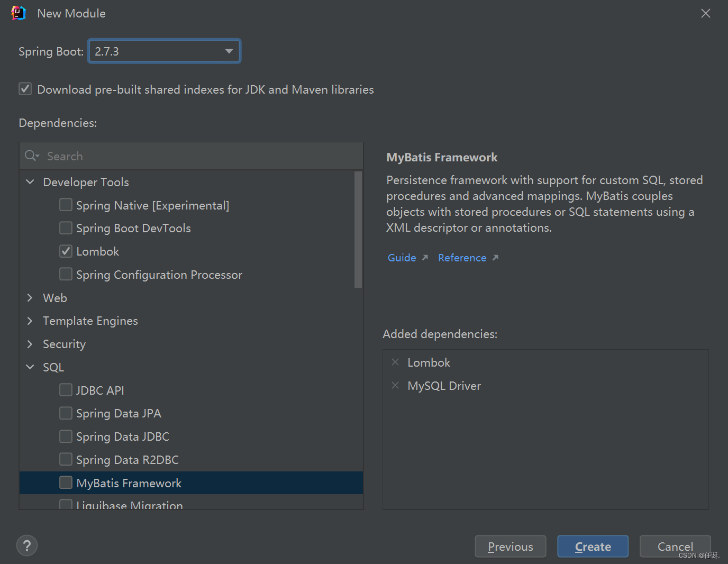Image resolution: width=728 pixels, height=564 pixels.
Task: Collapse the SQL category
Action: click(x=30, y=367)
